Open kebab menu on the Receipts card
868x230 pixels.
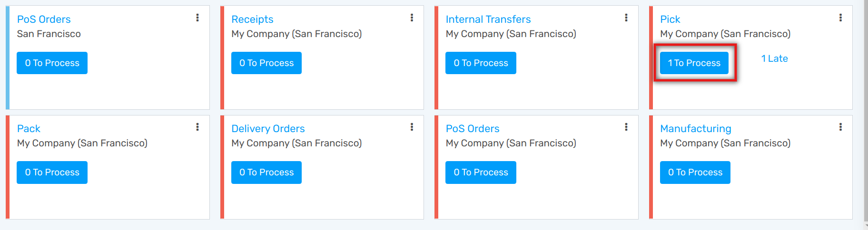pyautogui.click(x=412, y=18)
